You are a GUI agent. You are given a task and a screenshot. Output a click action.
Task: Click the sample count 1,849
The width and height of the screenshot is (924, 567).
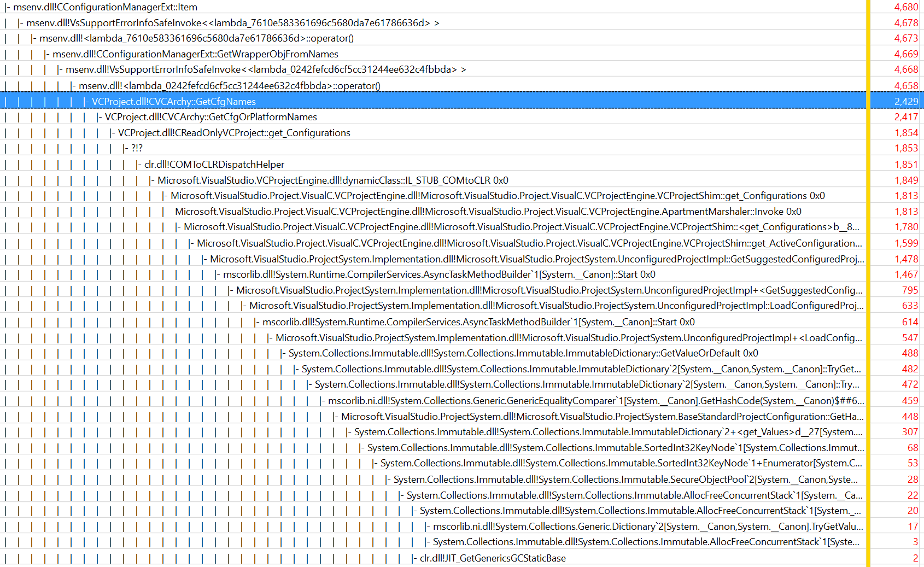(x=906, y=180)
